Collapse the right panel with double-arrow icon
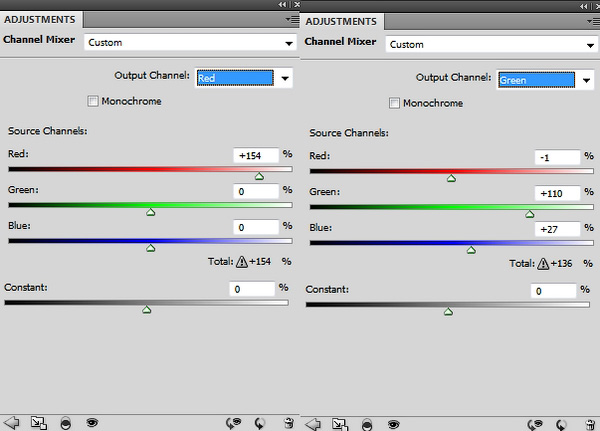The image size is (600, 431). [584, 7]
